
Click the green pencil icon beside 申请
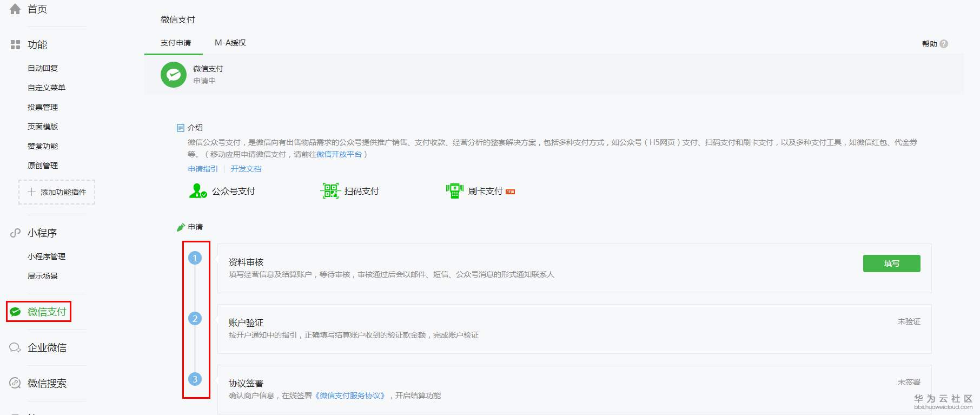[181, 227]
